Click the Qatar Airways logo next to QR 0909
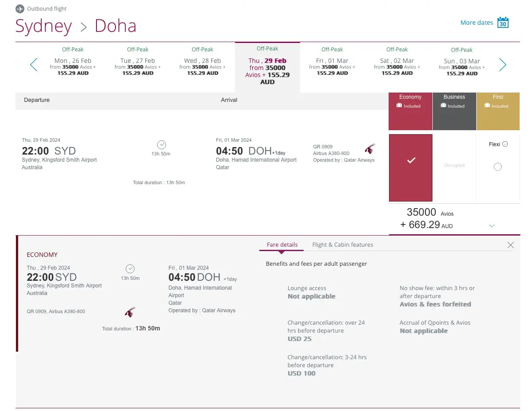Image resolution: width=532 pixels, height=411 pixels. click(370, 147)
